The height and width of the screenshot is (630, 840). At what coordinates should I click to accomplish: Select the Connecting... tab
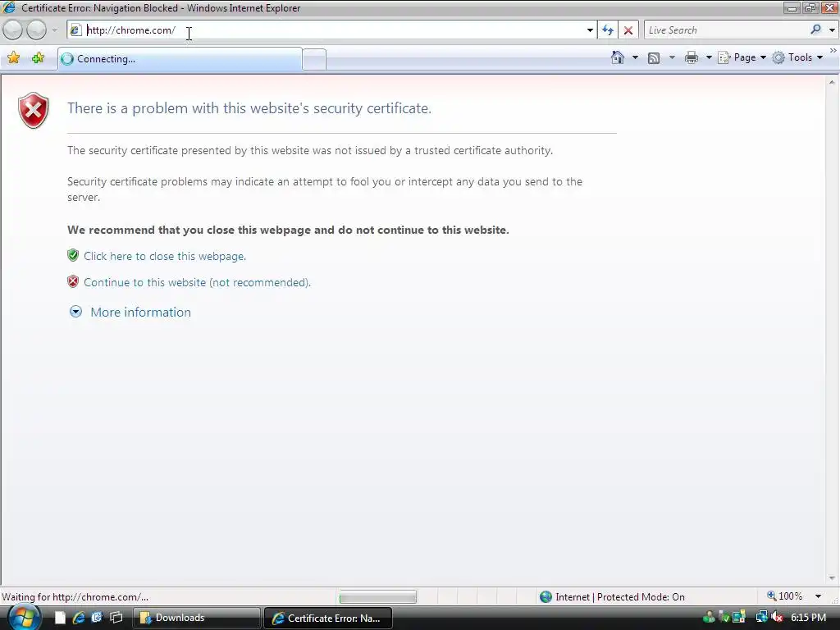[x=180, y=59]
